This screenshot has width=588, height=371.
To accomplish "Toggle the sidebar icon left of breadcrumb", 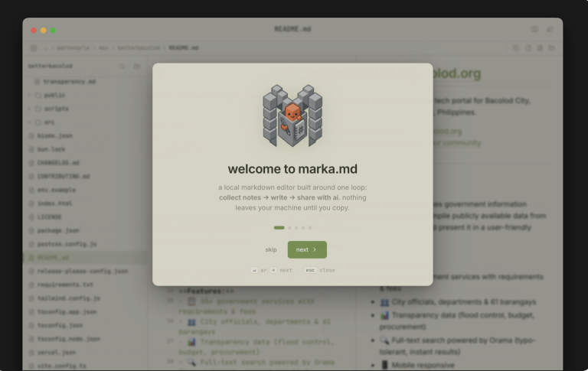I will click(x=34, y=48).
